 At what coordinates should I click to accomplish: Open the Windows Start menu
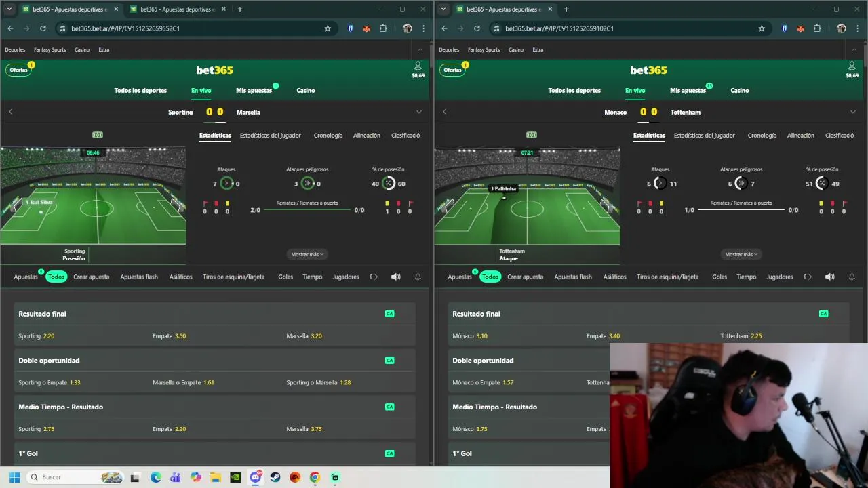tap(14, 477)
